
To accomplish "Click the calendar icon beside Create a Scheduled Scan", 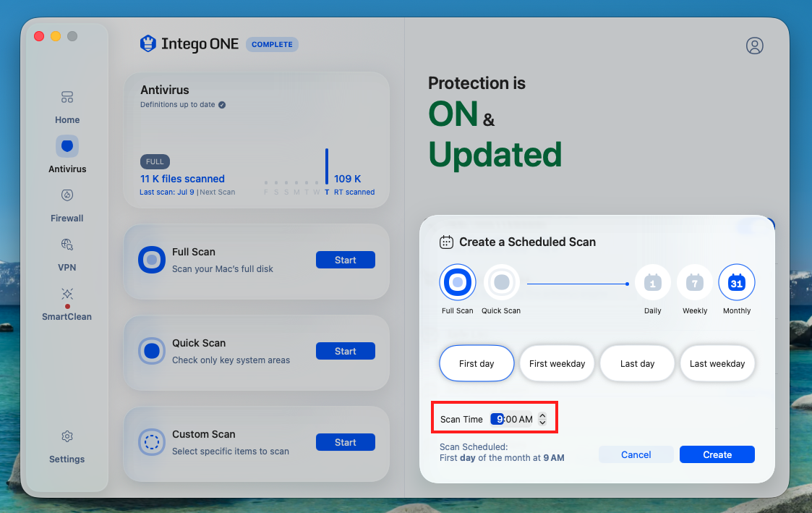I will pyautogui.click(x=446, y=242).
